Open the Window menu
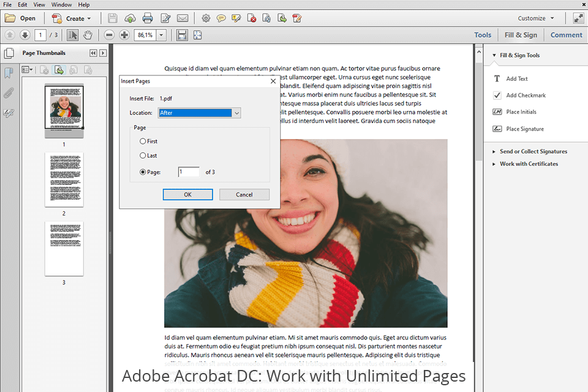The width and height of the screenshot is (588, 392). (61, 4)
